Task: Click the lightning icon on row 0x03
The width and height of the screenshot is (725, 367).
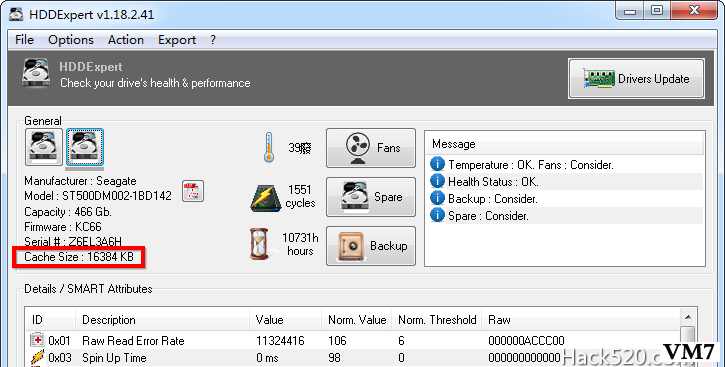Action: point(37,357)
